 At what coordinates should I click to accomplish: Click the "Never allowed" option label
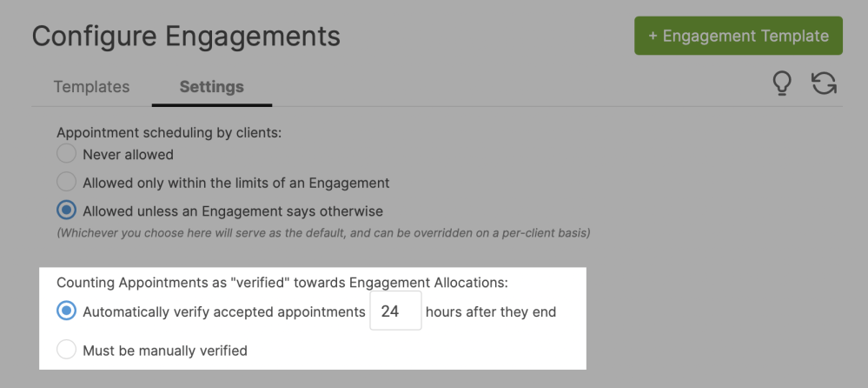click(128, 155)
